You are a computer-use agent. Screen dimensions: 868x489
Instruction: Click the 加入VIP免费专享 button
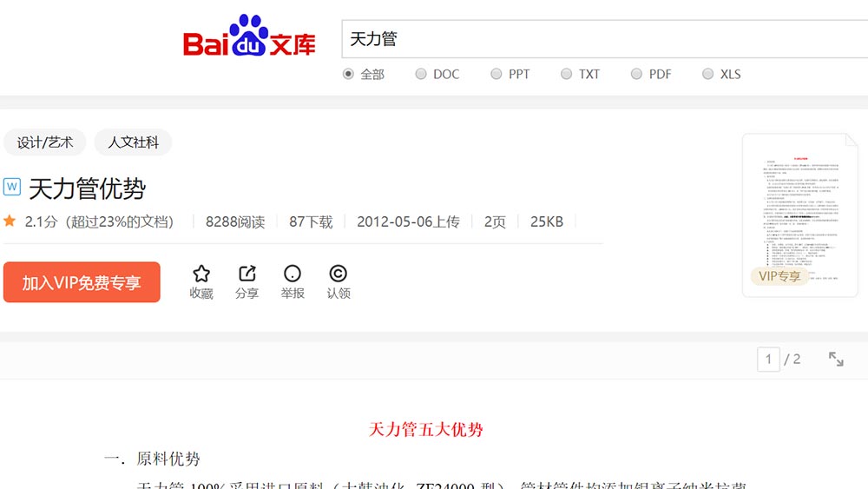pos(82,282)
